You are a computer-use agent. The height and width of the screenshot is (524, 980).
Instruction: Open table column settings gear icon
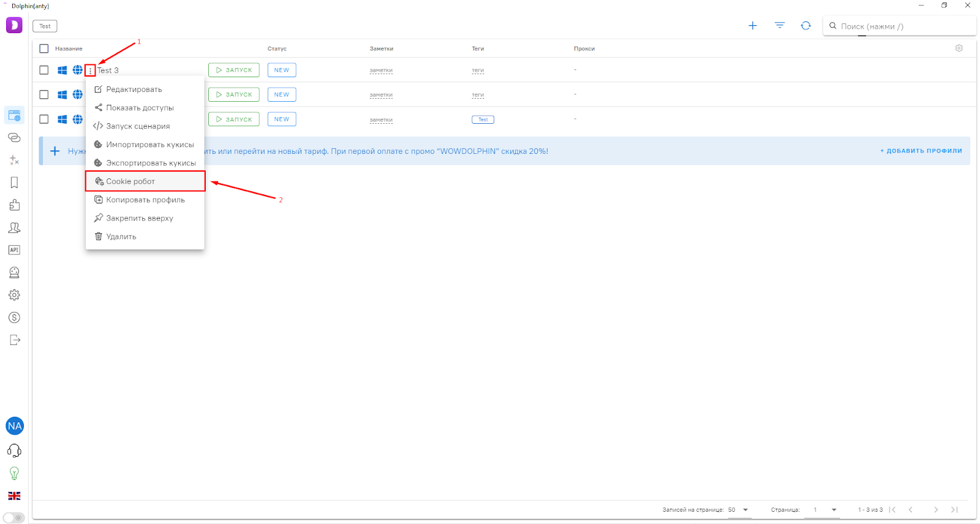coord(959,48)
